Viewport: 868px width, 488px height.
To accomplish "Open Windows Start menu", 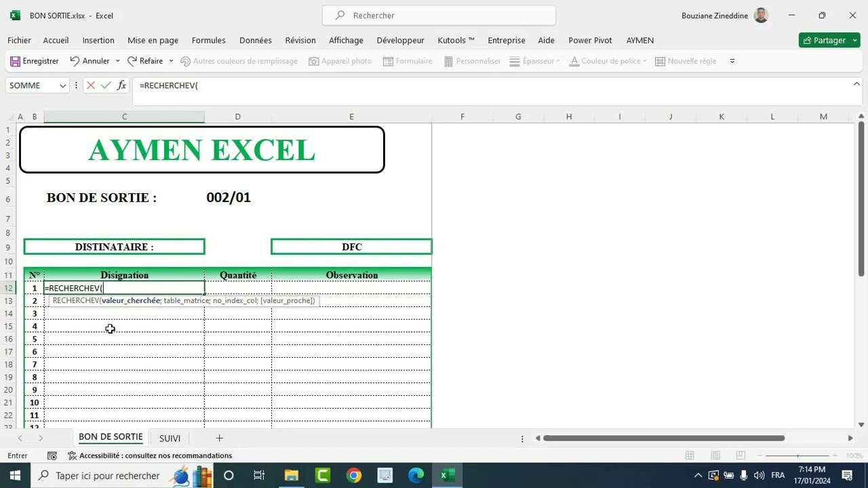I will (15, 475).
